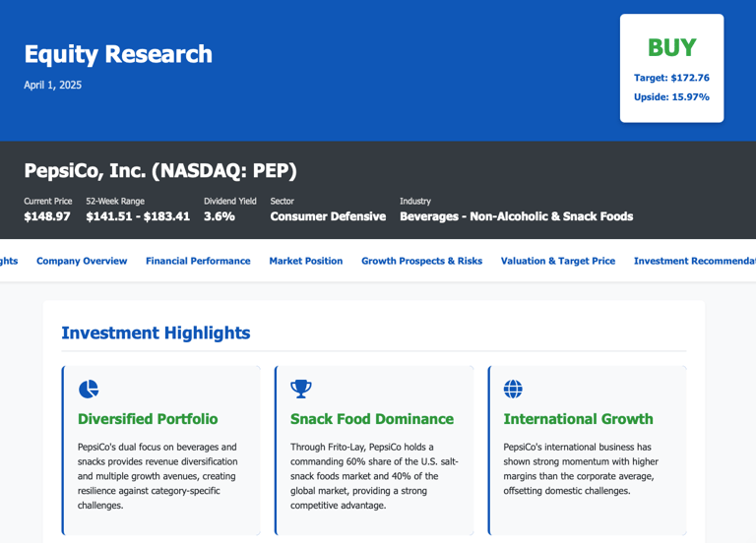This screenshot has width=756, height=543.
Task: Click the PepsiCo, Inc. (NASDAQ: PEP) heading
Action: pyautogui.click(x=160, y=171)
